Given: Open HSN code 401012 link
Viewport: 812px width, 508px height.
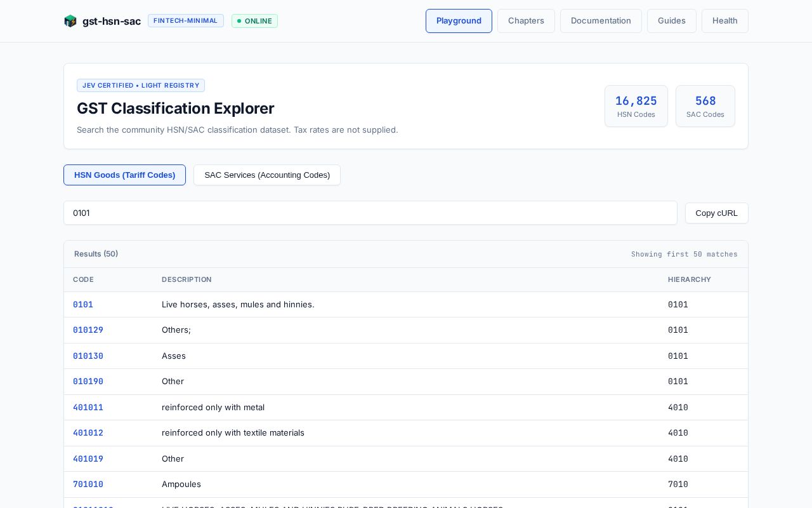Looking at the screenshot, I should click(88, 433).
